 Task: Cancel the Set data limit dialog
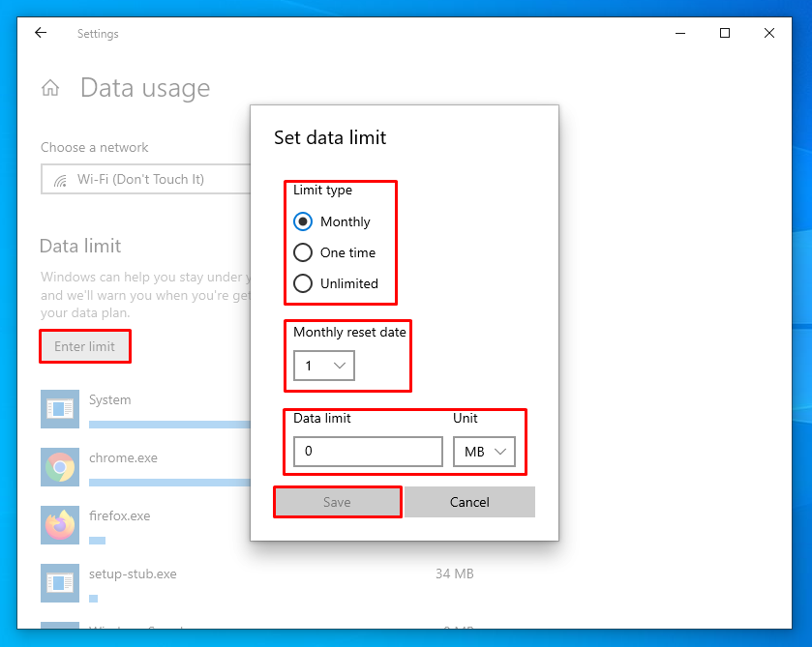click(469, 502)
